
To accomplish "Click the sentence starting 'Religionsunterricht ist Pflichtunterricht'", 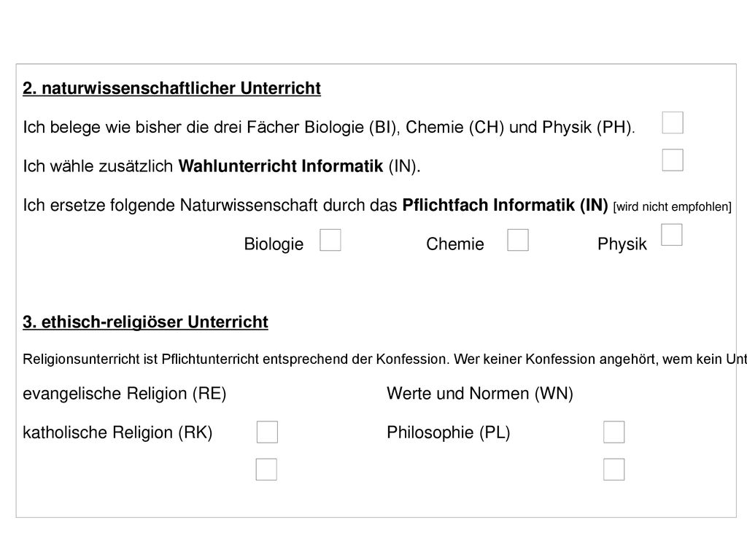I will click(x=384, y=359).
